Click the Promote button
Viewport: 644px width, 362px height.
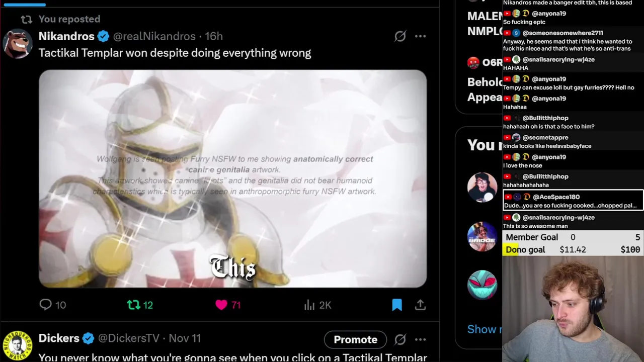tap(355, 339)
